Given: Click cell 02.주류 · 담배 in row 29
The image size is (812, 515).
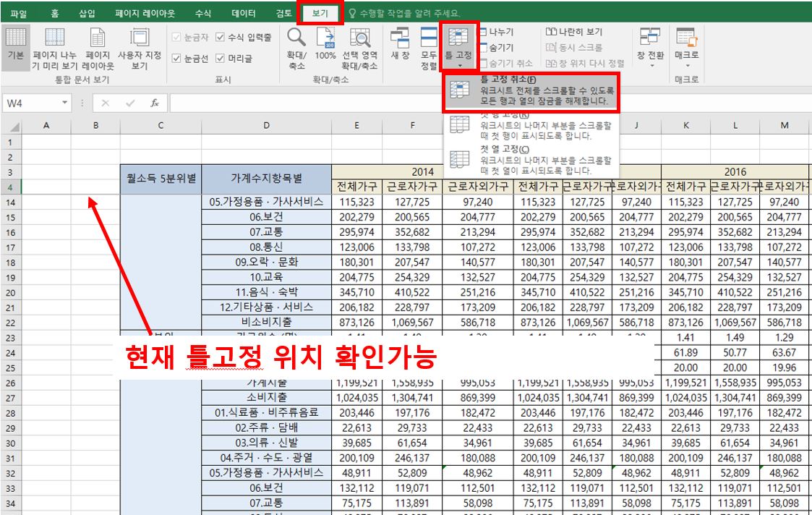Looking at the screenshot, I should (x=266, y=428).
